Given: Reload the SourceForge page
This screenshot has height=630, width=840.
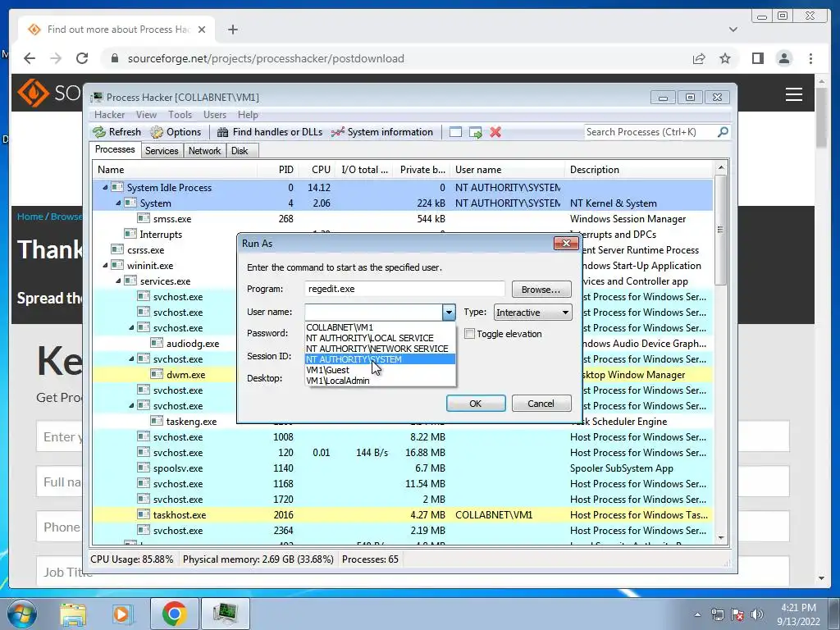Looking at the screenshot, I should coord(82,58).
